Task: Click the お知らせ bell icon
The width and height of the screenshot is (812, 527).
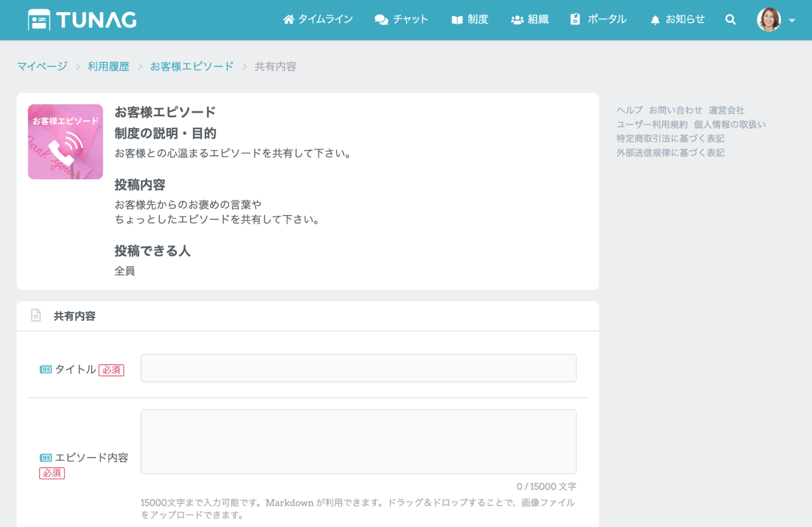Action: click(655, 20)
